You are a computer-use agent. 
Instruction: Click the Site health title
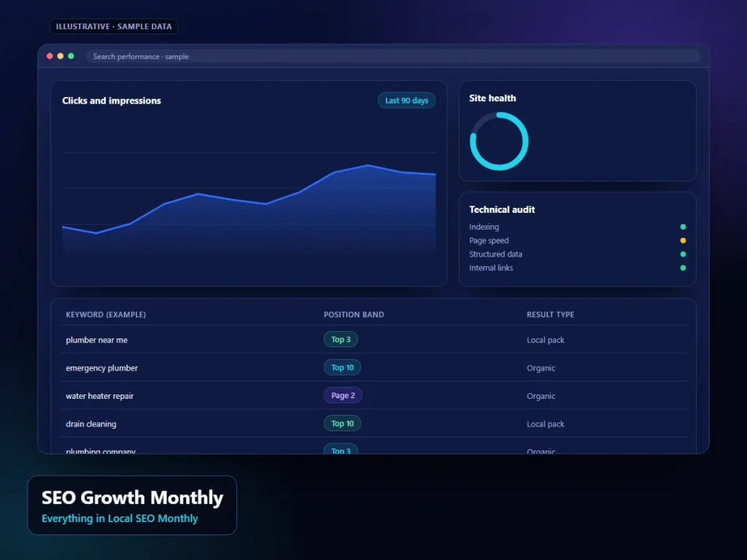[x=492, y=98]
